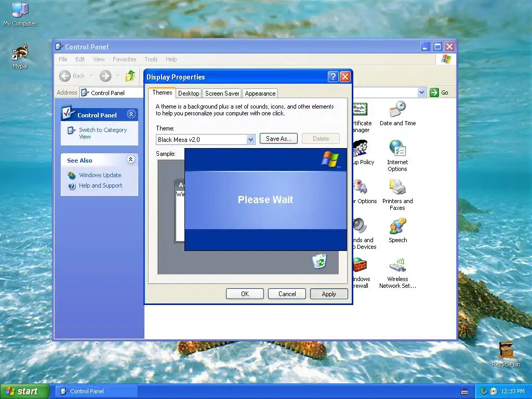Open Forward button history dropdown

(x=117, y=76)
